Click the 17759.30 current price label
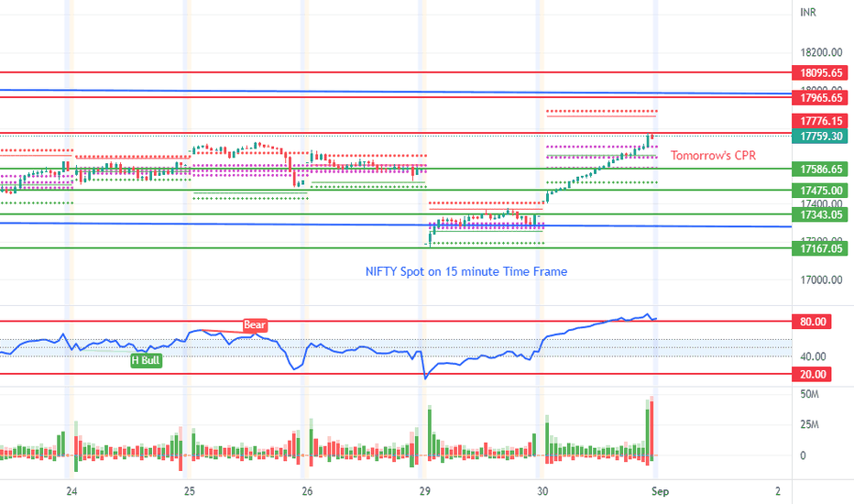Image resolution: width=854 pixels, height=504 pixels. [x=820, y=137]
